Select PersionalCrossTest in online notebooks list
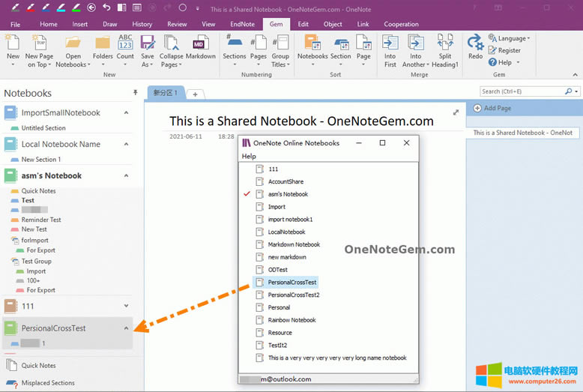This screenshot has height=392, width=583. (291, 283)
